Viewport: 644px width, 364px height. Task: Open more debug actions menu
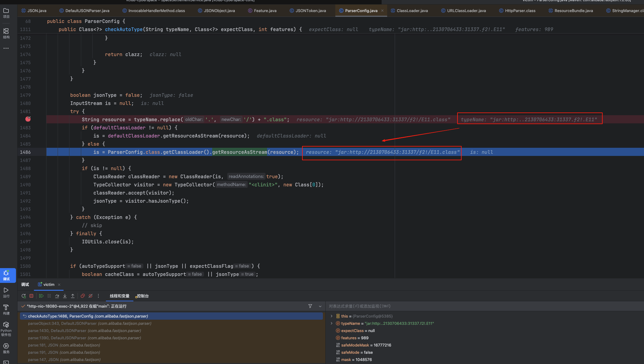point(98,296)
